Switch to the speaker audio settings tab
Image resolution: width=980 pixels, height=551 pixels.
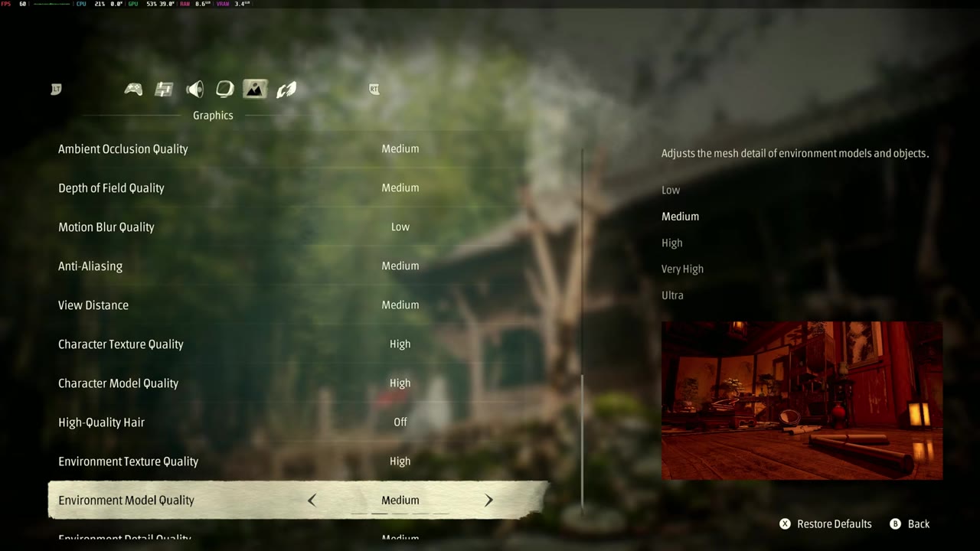point(195,90)
